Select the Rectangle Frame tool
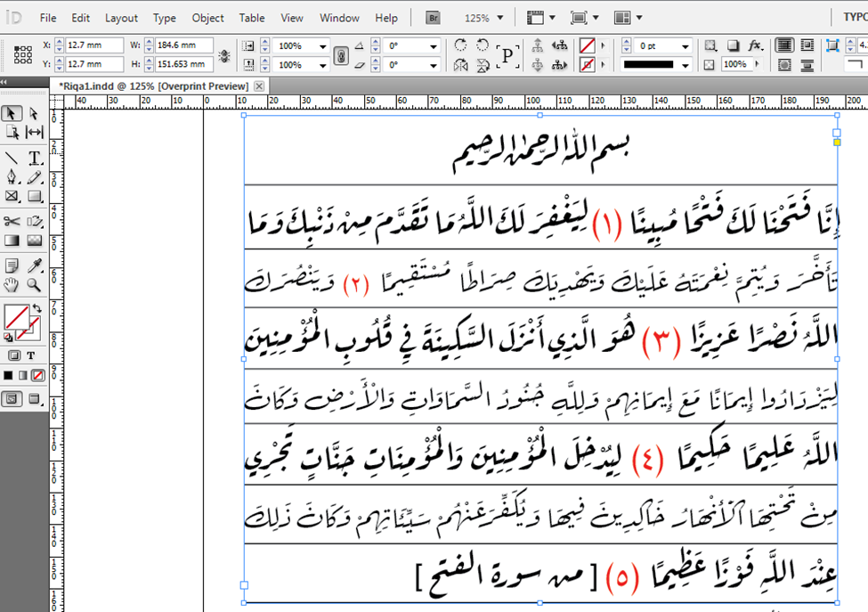Screen dimensions: 868x612 tap(11, 196)
